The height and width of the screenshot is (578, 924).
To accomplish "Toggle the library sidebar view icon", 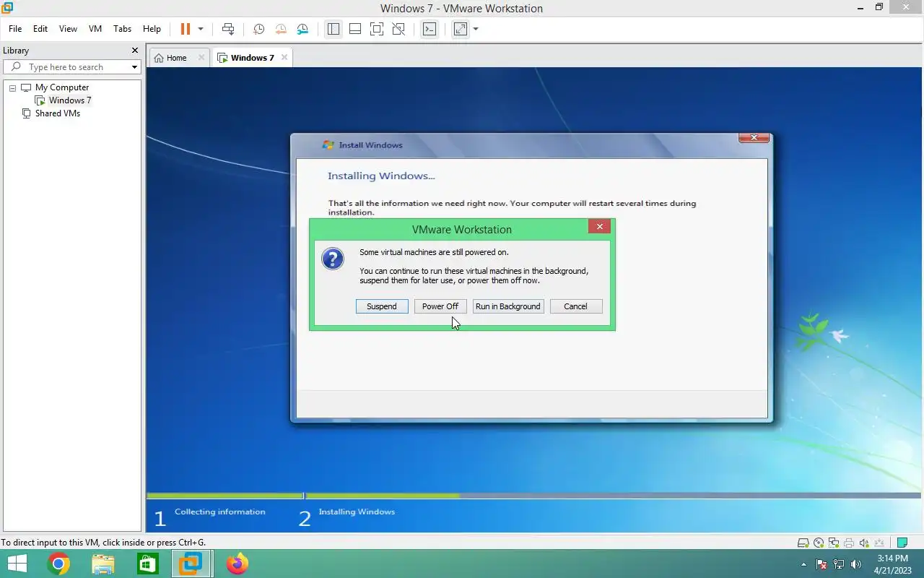I will [333, 29].
